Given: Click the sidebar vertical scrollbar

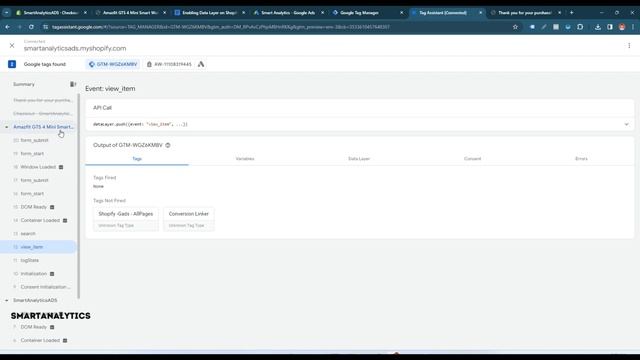Looking at the screenshot, I should click(x=79, y=196).
